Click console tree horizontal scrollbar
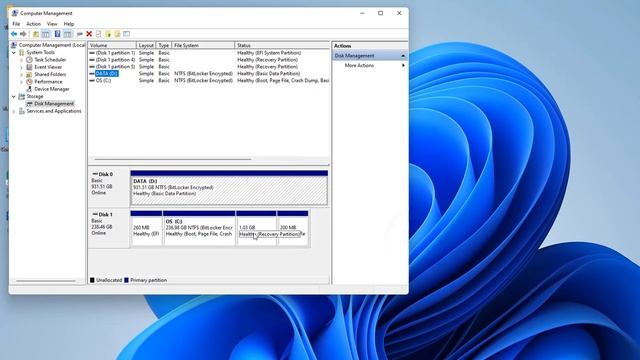This screenshot has height=360, width=640. [46, 281]
